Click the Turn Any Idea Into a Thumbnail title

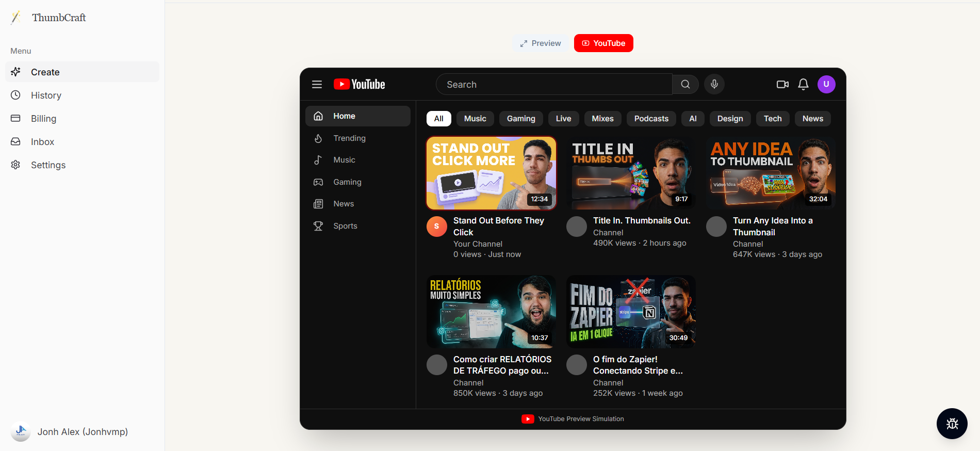[x=773, y=226]
